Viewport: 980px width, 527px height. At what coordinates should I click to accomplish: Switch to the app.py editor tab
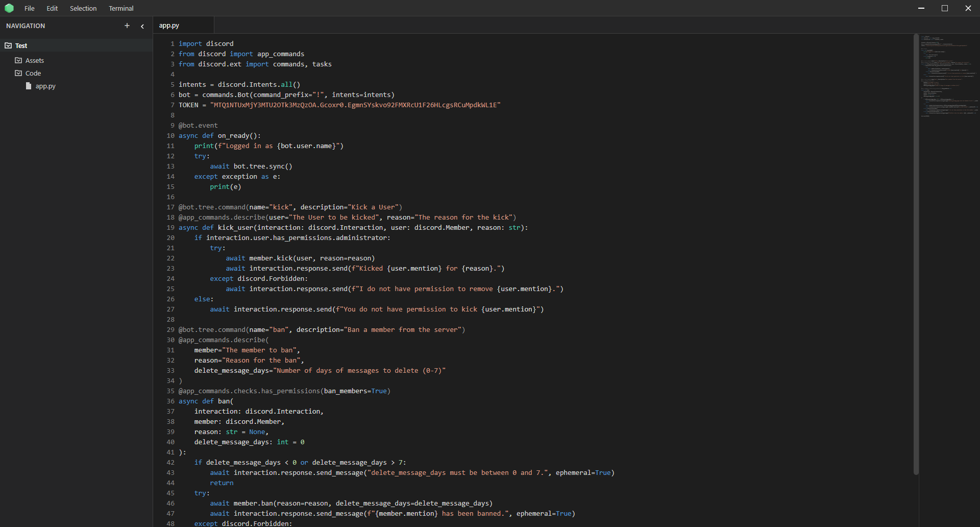pos(169,25)
